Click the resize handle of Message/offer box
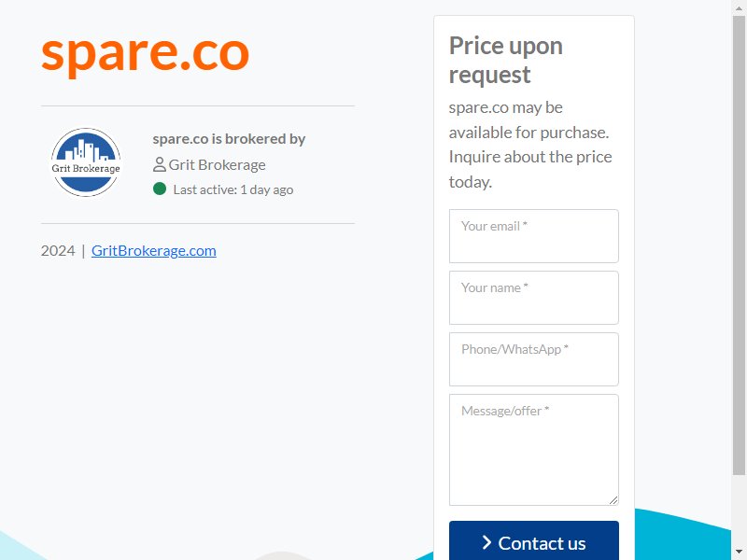The image size is (747, 560). coord(613,500)
